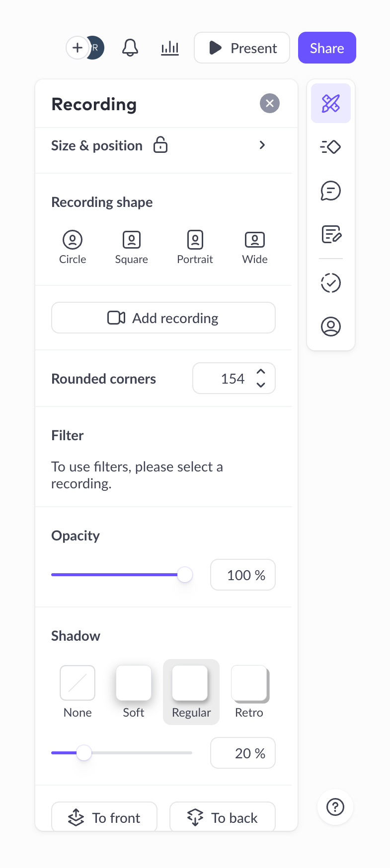Click the notification bell
The width and height of the screenshot is (390, 868).
pos(130,48)
